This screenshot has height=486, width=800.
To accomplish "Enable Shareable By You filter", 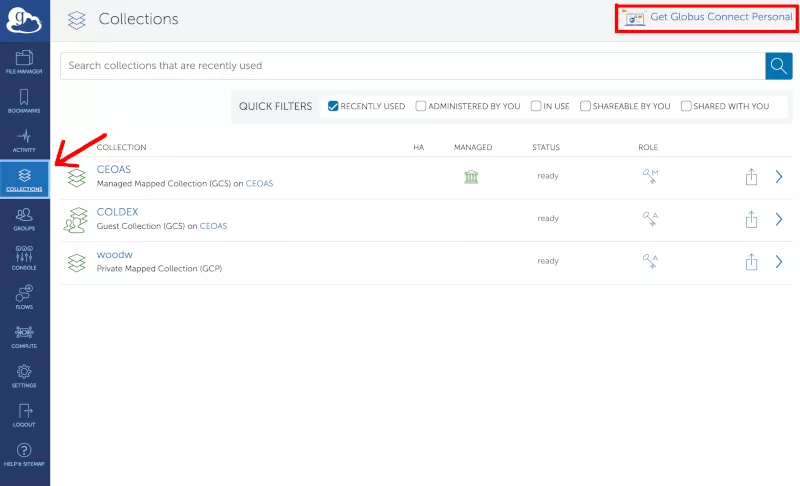I will pos(585,106).
